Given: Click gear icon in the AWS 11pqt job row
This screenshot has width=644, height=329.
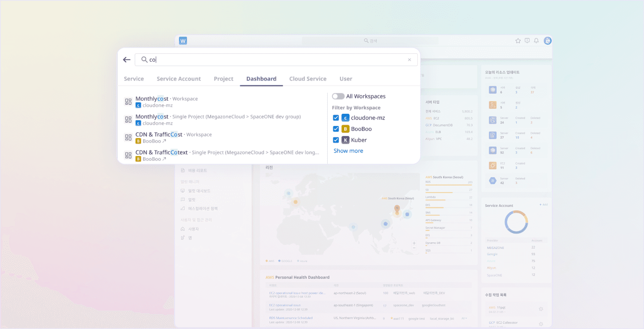Looking at the screenshot, I should [x=541, y=309].
